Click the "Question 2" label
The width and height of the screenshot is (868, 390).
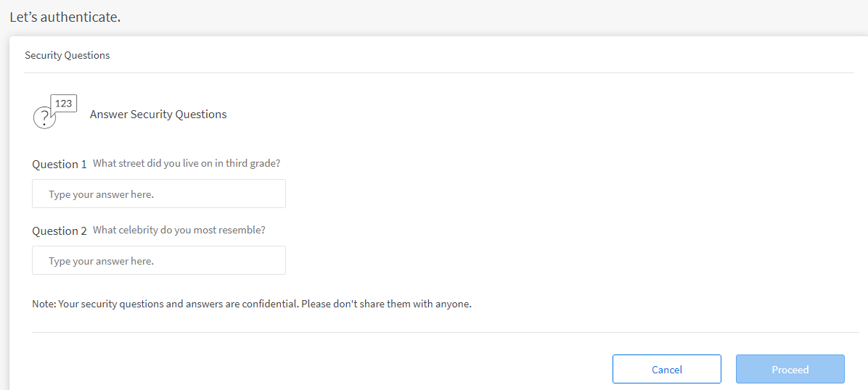tap(60, 231)
